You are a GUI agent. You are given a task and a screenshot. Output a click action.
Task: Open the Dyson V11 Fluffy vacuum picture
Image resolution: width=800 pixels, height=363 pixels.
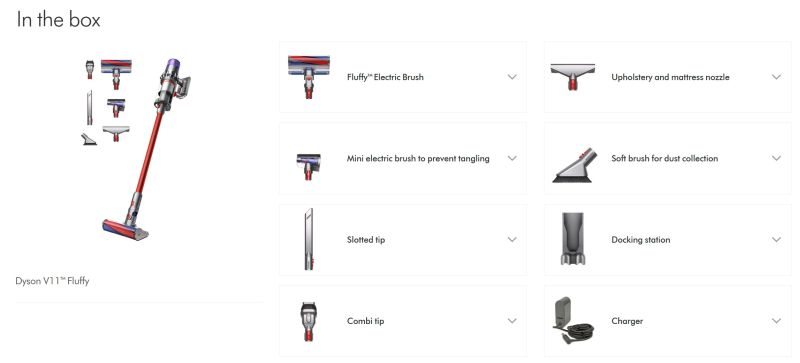(136, 149)
